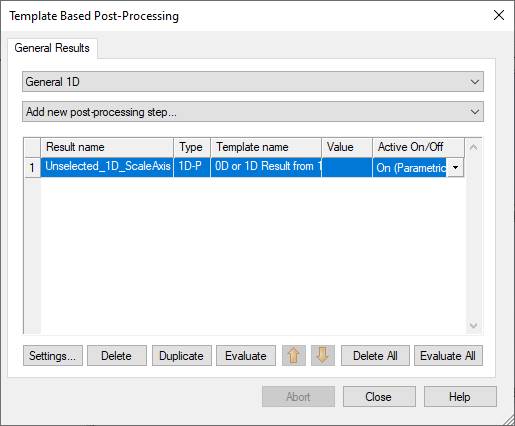This screenshot has width=515, height=426.
Task: Switch to the General Results tab
Action: coord(52,48)
